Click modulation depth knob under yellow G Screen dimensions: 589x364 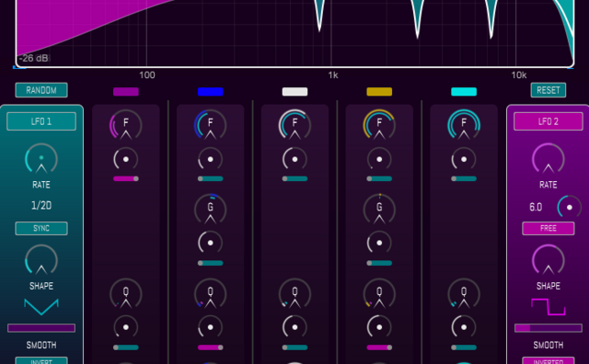[x=379, y=243]
